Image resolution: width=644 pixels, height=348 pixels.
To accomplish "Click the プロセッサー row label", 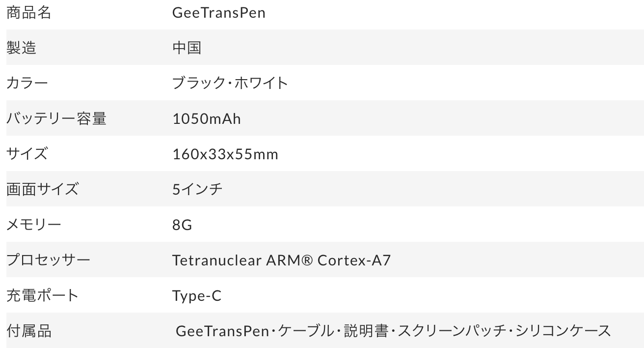I will pos(48,260).
